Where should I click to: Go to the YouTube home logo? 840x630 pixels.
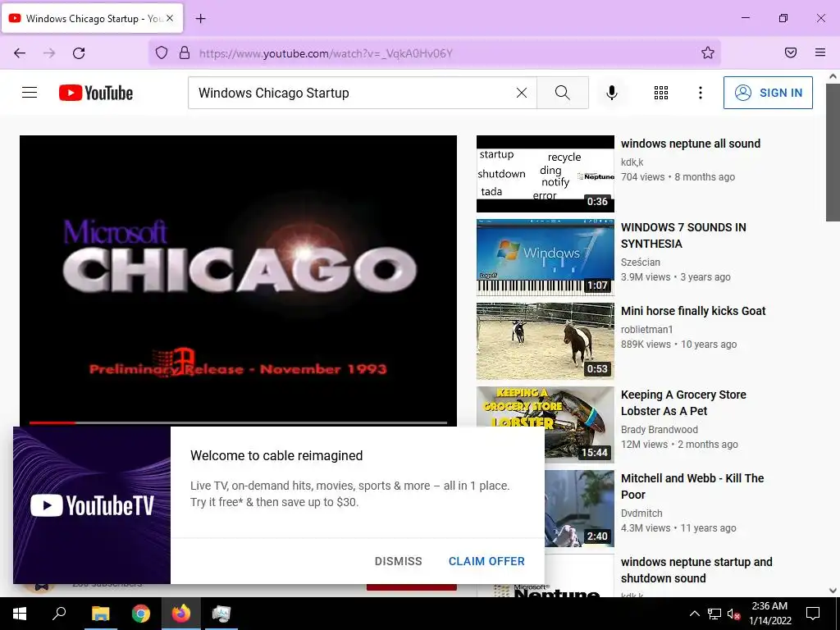tap(96, 93)
